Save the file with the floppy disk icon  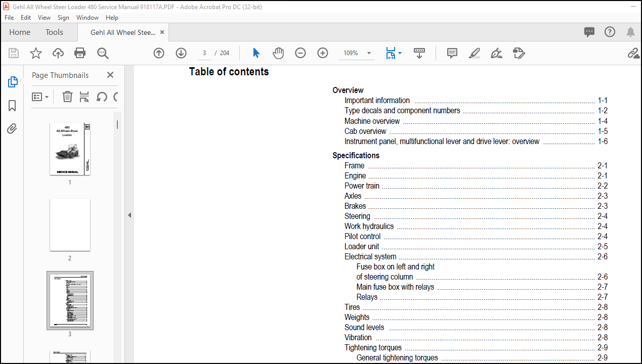point(14,53)
